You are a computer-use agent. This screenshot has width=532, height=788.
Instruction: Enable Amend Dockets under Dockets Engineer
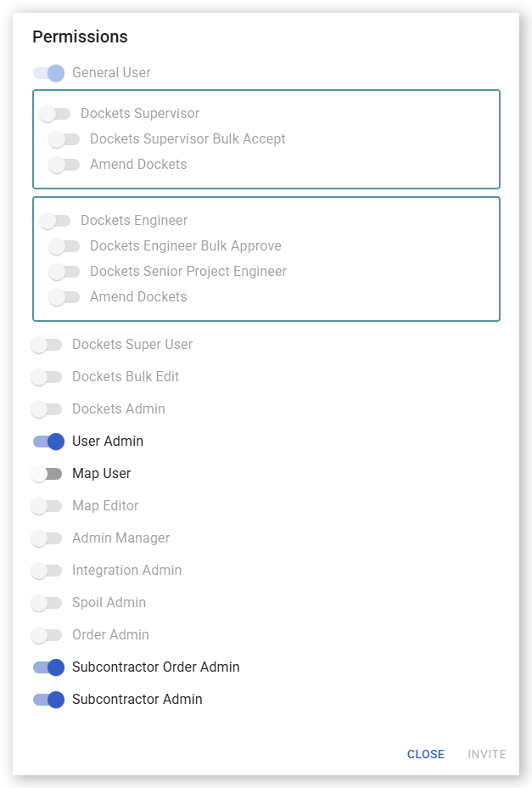64,297
